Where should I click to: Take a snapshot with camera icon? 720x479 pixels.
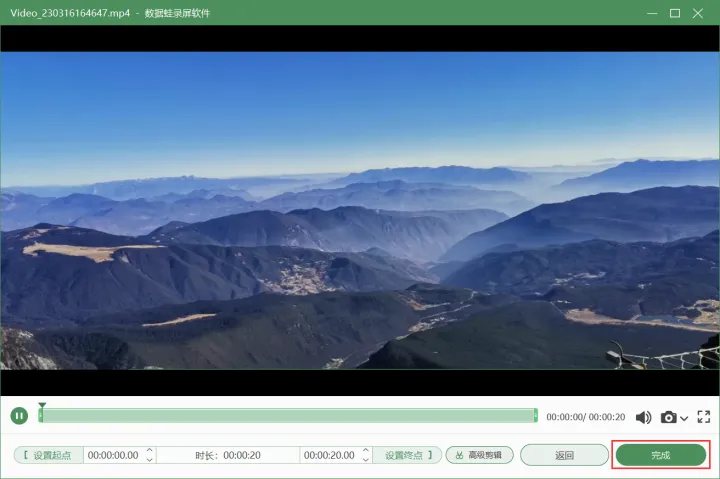(x=669, y=417)
